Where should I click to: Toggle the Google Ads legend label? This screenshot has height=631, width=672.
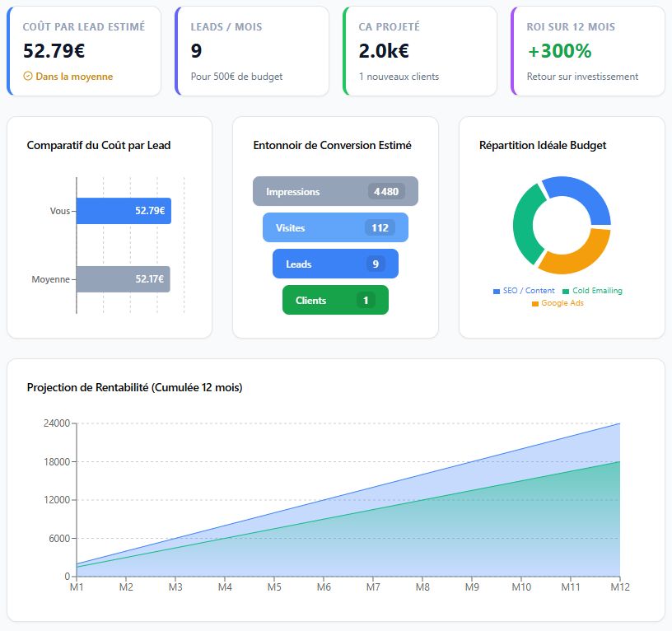pyautogui.click(x=562, y=303)
